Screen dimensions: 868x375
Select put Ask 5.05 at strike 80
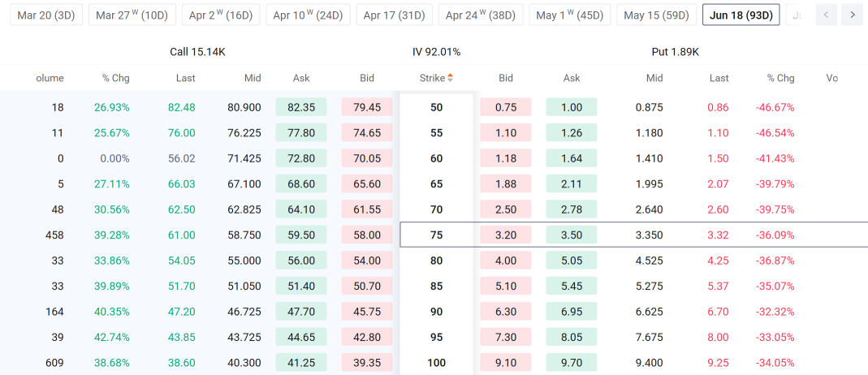click(572, 261)
